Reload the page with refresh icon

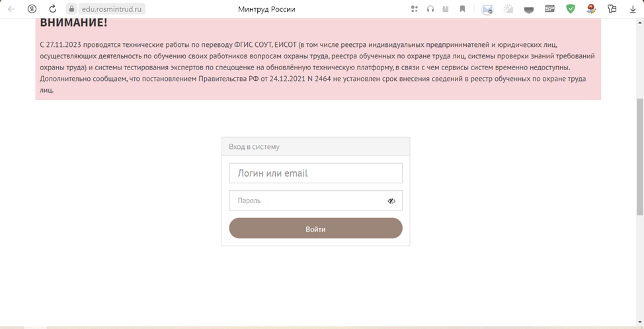[x=53, y=9]
